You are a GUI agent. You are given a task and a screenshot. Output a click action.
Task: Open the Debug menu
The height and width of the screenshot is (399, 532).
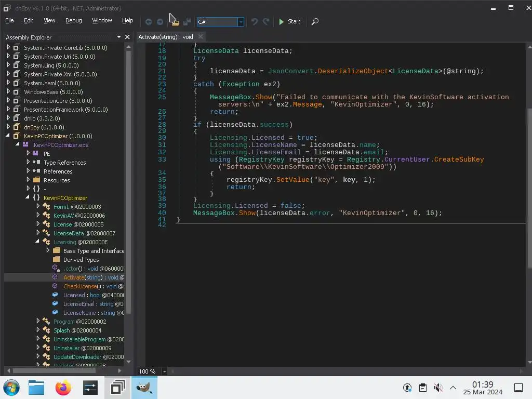74,20
